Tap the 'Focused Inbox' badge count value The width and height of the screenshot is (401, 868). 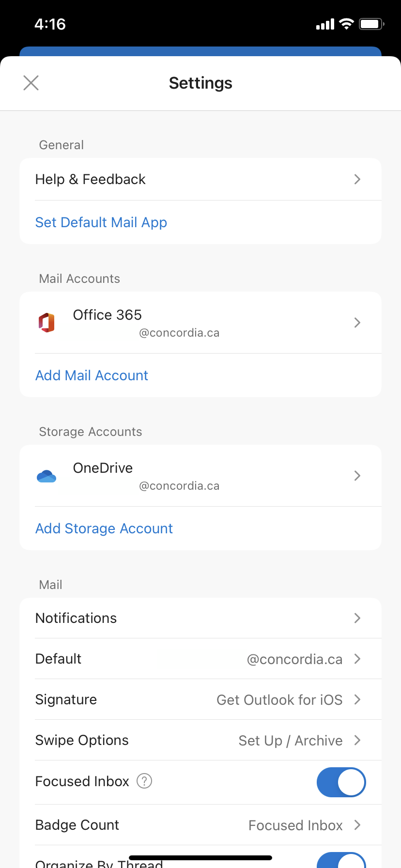(296, 825)
